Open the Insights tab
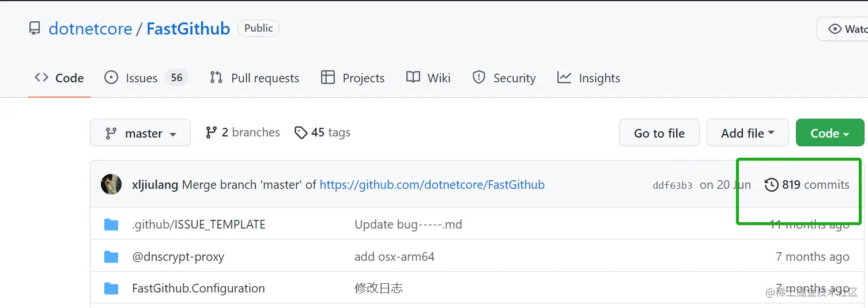Image resolution: width=868 pixels, height=308 pixels. pyautogui.click(x=588, y=78)
